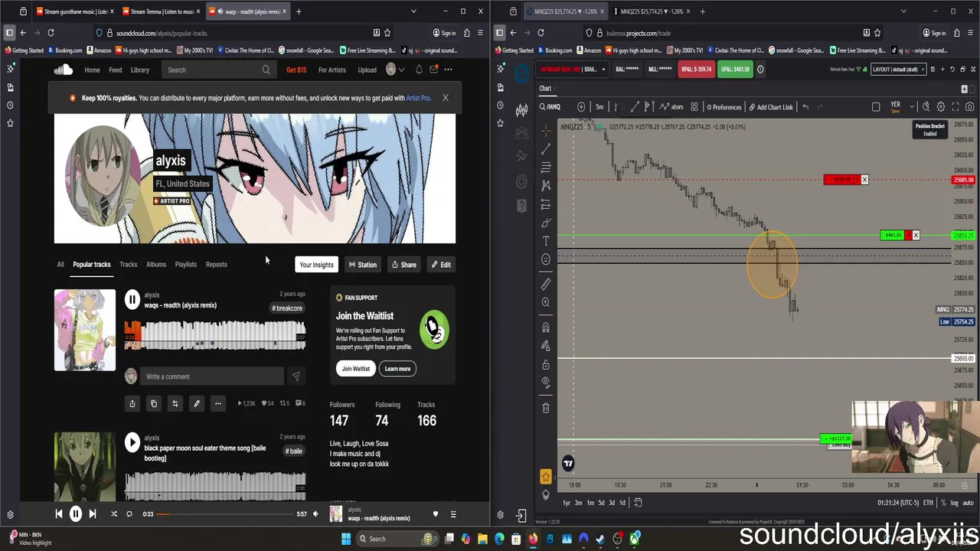Undo last chart action arrow
The height and width of the screenshot is (551, 980).
click(x=805, y=107)
